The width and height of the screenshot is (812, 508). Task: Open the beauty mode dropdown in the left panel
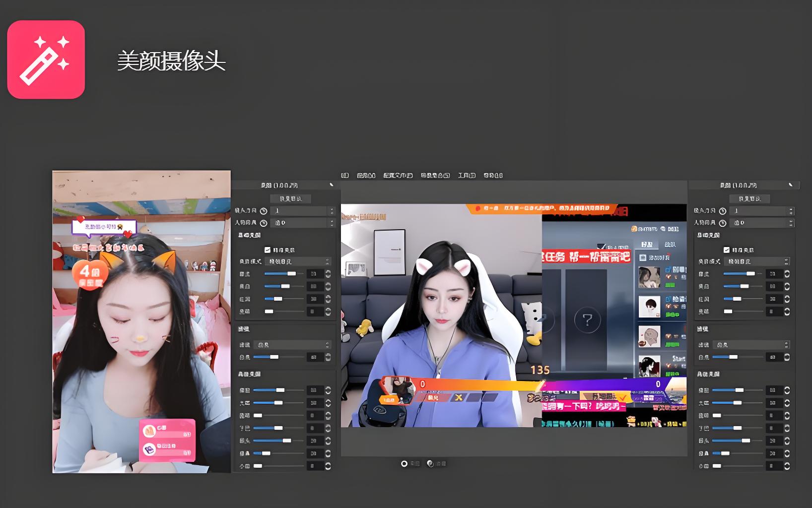click(x=298, y=261)
